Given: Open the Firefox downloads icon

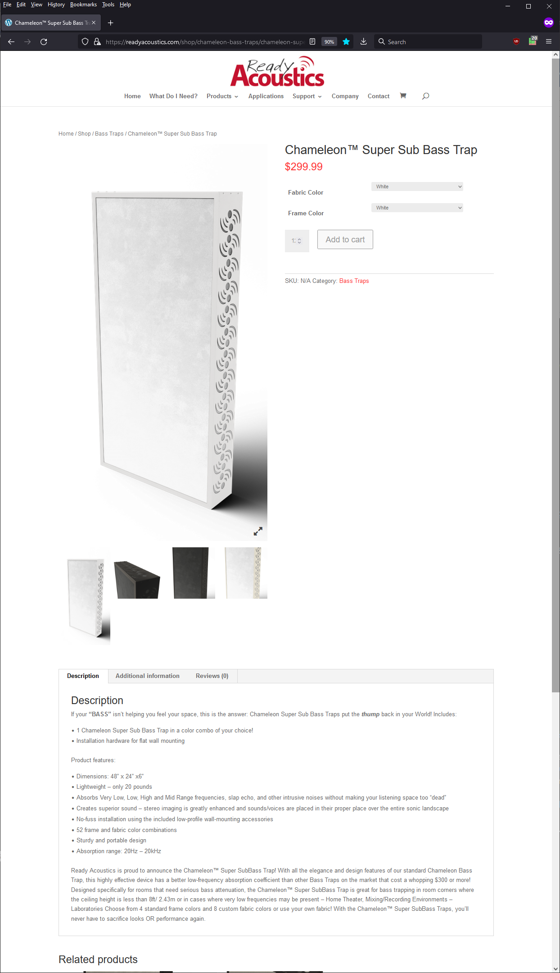Looking at the screenshot, I should (364, 41).
